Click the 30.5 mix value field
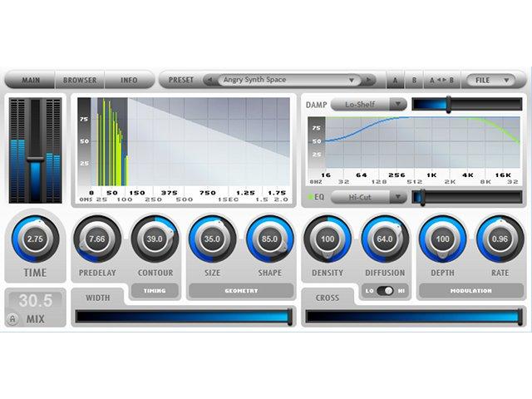The height and width of the screenshot is (399, 532). (x=35, y=300)
